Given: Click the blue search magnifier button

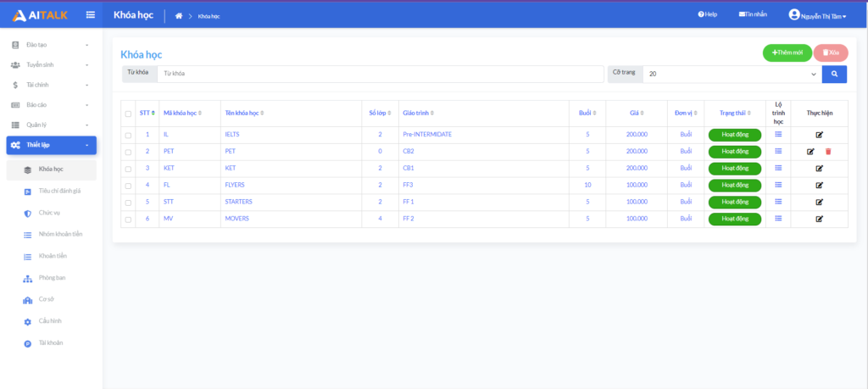Looking at the screenshot, I should point(834,75).
